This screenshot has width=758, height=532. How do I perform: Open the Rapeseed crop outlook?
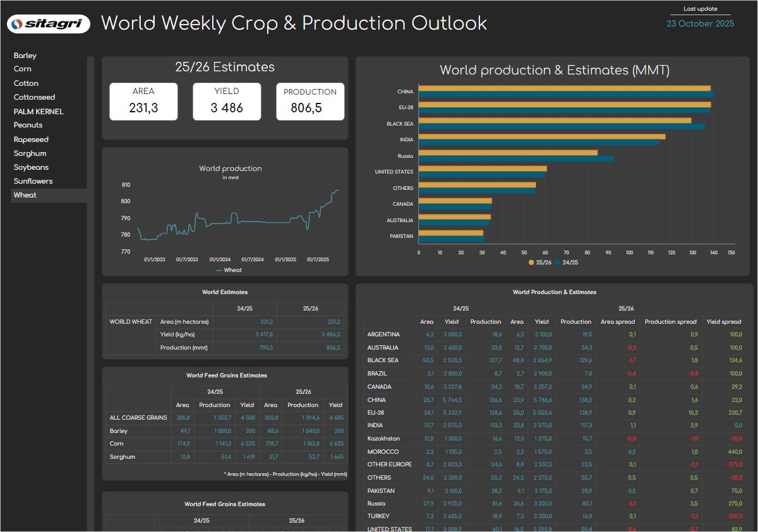31,139
